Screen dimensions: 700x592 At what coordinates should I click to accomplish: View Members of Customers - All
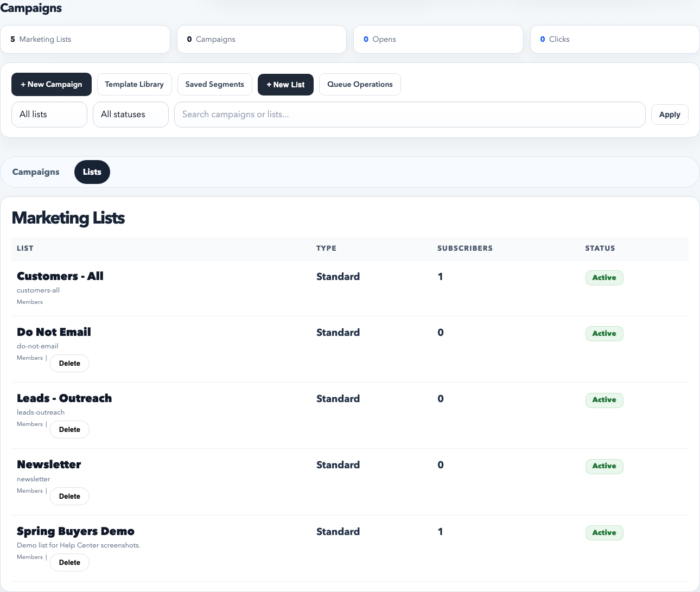pyautogui.click(x=30, y=302)
